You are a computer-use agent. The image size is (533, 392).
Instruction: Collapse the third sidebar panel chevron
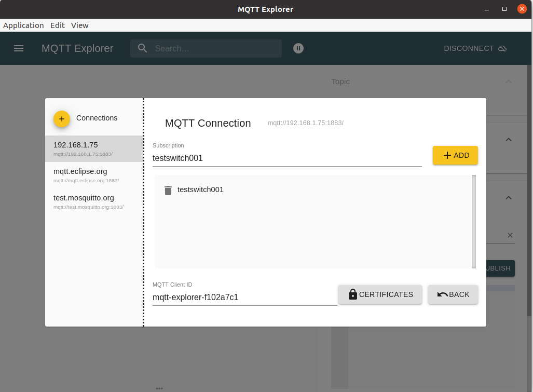[509, 198]
